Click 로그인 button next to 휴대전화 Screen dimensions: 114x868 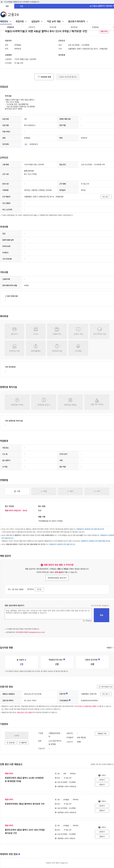tap(39, 589)
